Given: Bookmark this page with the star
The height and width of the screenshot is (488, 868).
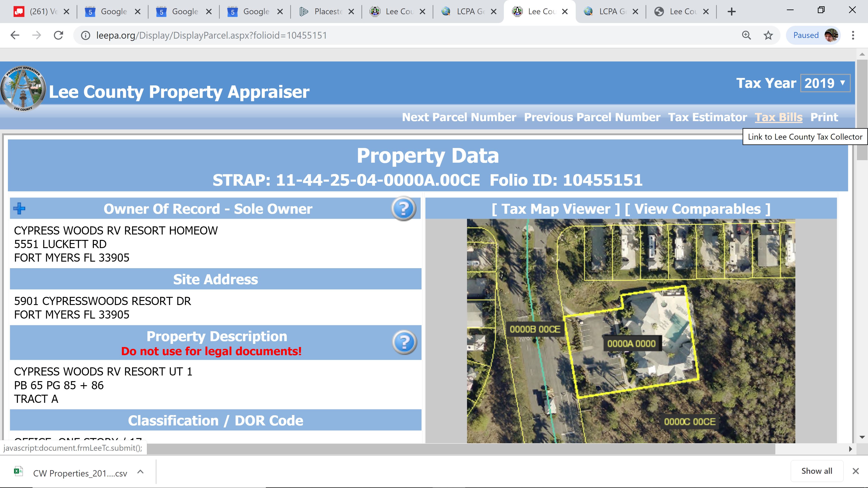Looking at the screenshot, I should (768, 35).
